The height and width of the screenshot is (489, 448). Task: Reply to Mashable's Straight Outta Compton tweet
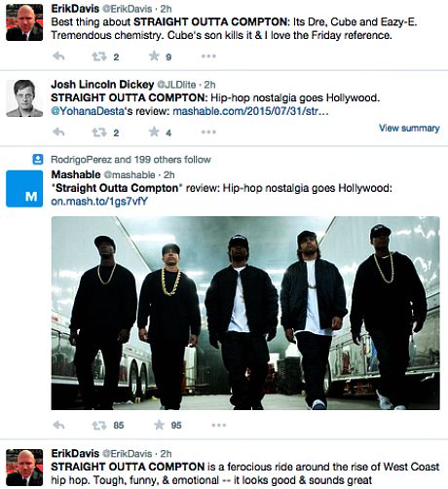pyautogui.click(x=58, y=425)
